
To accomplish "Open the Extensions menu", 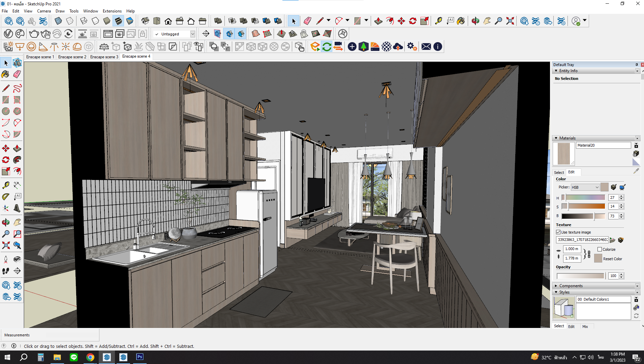I will pyautogui.click(x=112, y=11).
